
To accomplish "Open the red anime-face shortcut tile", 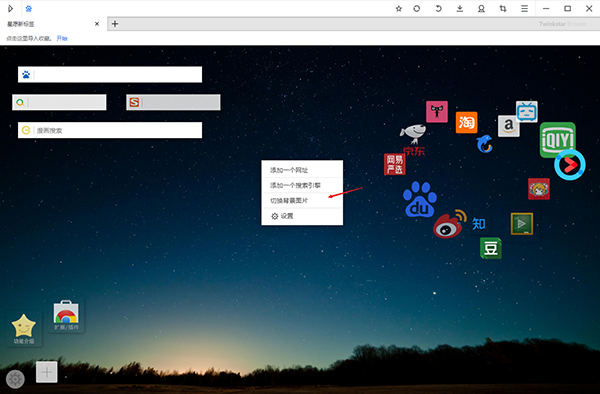I will click(x=539, y=189).
